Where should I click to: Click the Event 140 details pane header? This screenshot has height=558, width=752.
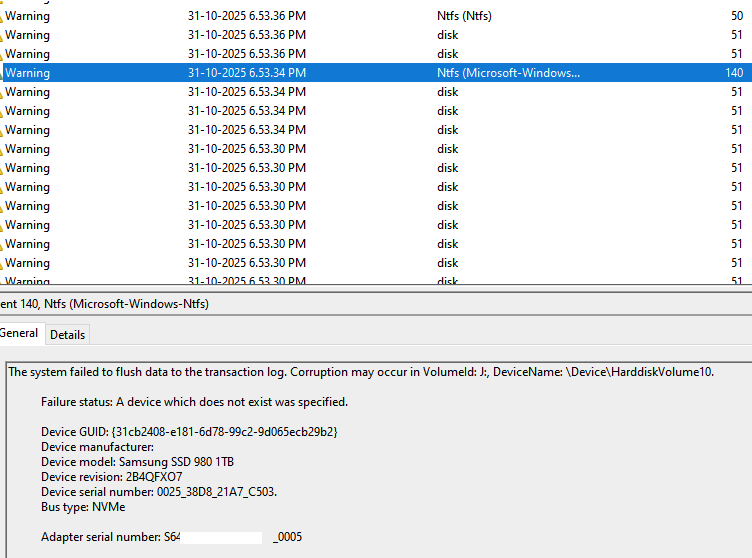pyautogui.click(x=105, y=304)
